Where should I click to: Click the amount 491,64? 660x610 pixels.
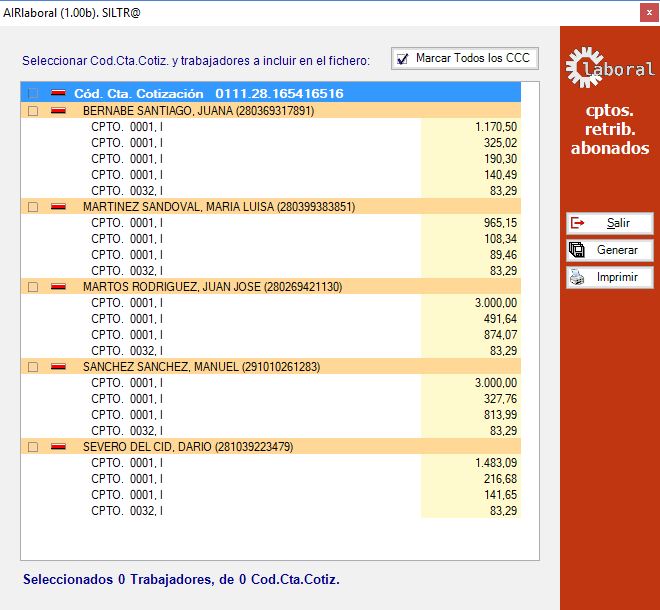pyautogui.click(x=500, y=319)
